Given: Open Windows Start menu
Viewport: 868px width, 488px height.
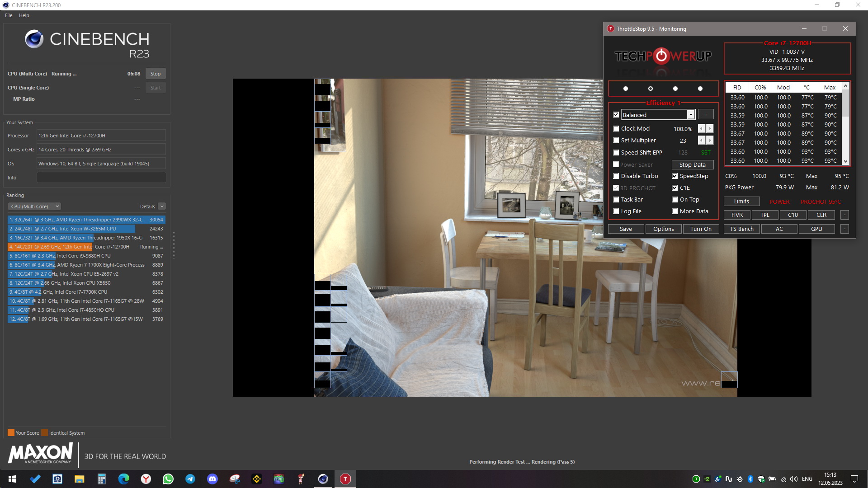Looking at the screenshot, I should click(12, 479).
